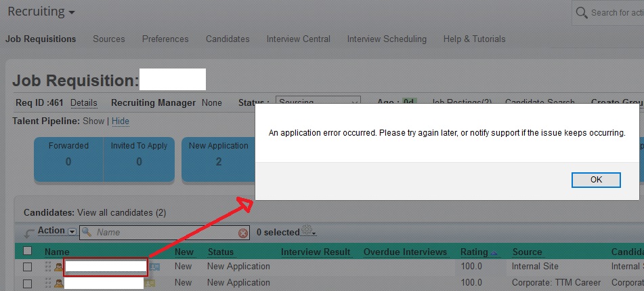Image resolution: width=644 pixels, height=291 pixels.
Task: Clear the Name filter with red X
Action: pos(243,233)
